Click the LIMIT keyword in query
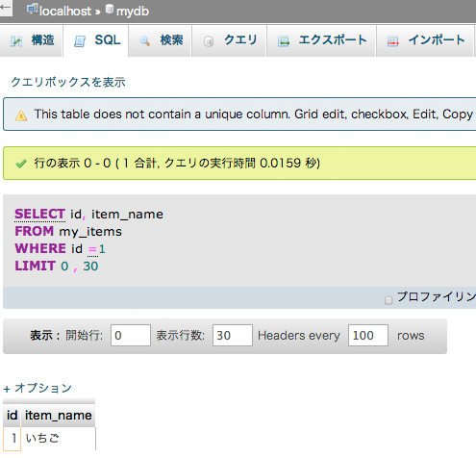This screenshot has height=458, width=476. click(x=36, y=266)
